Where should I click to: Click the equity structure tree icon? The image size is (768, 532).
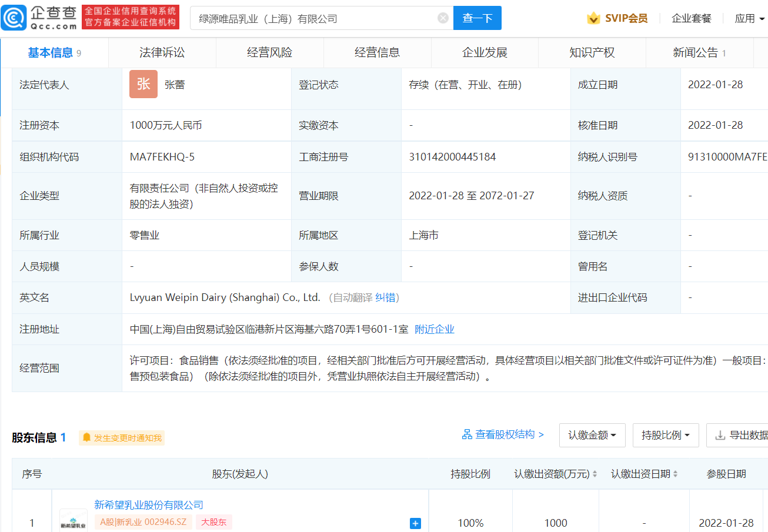tap(467, 434)
